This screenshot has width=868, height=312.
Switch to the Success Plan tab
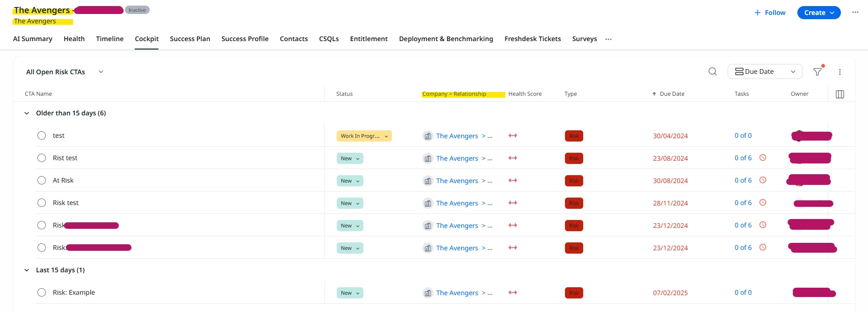(x=190, y=39)
